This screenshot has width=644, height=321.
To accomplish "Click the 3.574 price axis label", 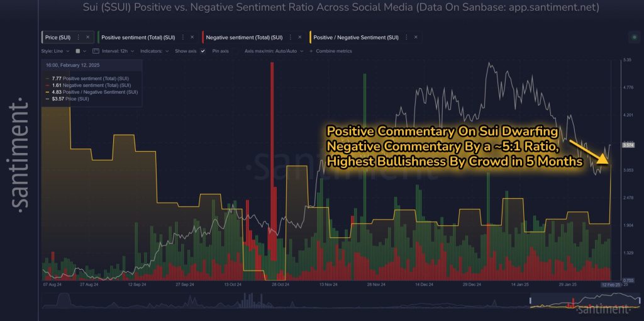I will [x=628, y=145].
